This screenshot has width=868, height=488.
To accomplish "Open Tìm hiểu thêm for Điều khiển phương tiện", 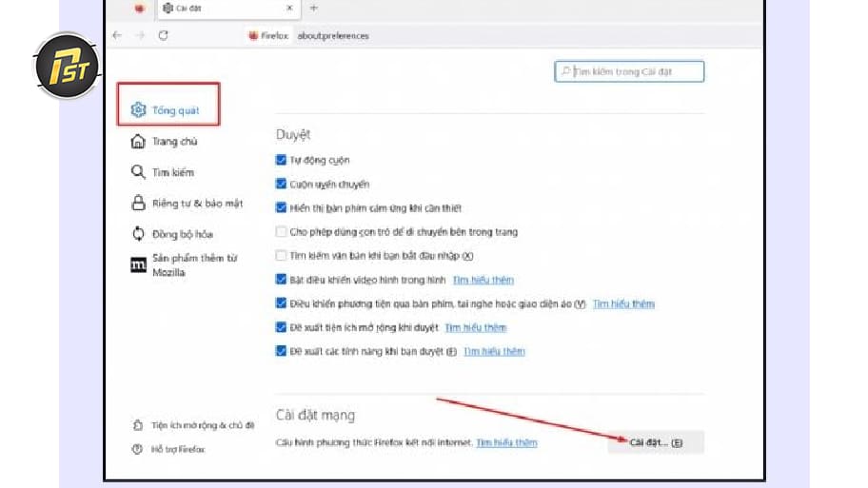I will point(624,303).
